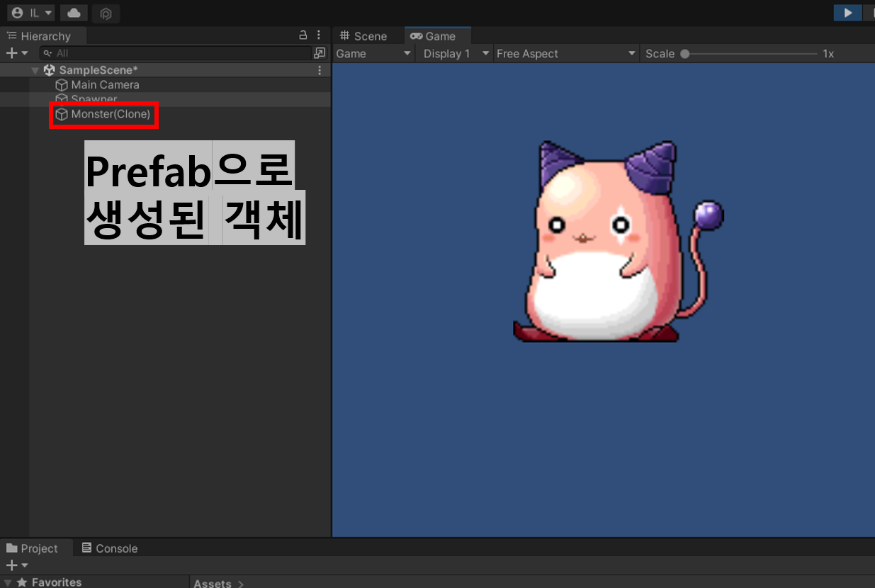This screenshot has width=875, height=588.
Task: Select Main Camera object
Action: click(105, 84)
